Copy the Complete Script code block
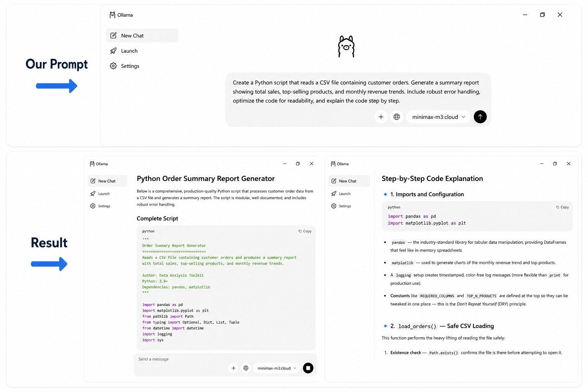 (x=305, y=231)
